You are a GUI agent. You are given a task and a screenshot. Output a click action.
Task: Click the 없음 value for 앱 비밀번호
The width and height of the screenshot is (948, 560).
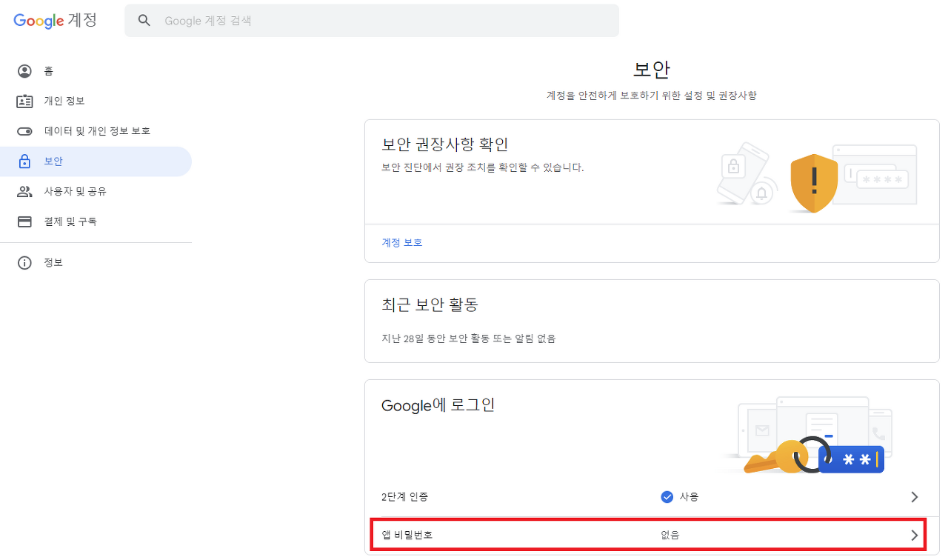(x=670, y=535)
